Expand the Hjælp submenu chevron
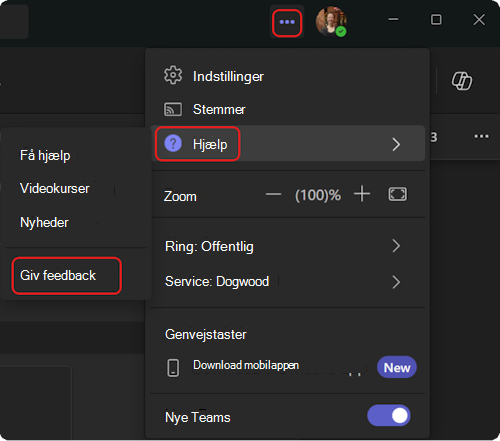The height and width of the screenshot is (441, 500). tap(396, 144)
